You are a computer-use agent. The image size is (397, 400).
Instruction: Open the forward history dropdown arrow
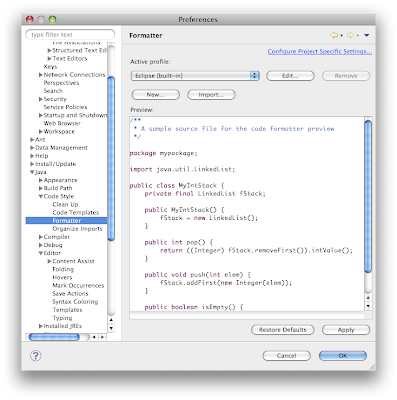tap(357, 36)
